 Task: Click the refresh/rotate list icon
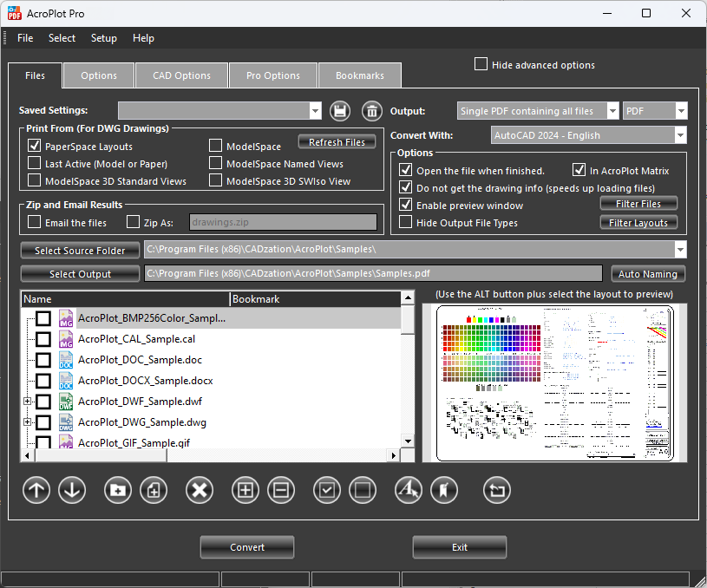[497, 490]
